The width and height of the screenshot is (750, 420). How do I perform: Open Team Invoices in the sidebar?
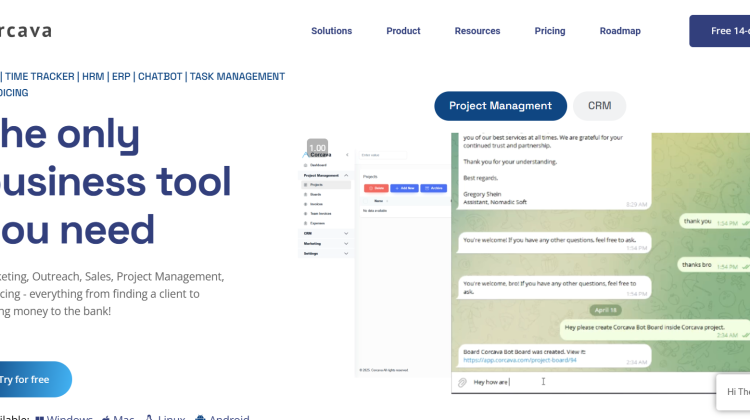(318, 214)
